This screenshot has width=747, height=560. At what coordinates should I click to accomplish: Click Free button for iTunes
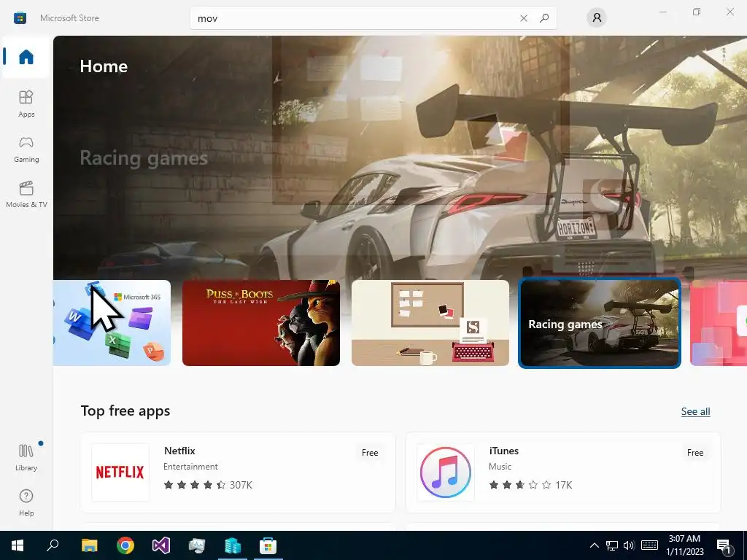[695, 452]
